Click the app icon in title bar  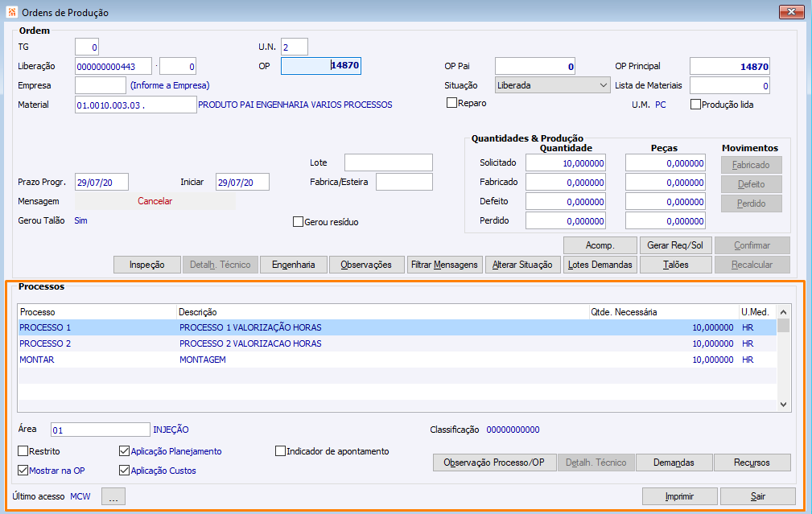10,13
